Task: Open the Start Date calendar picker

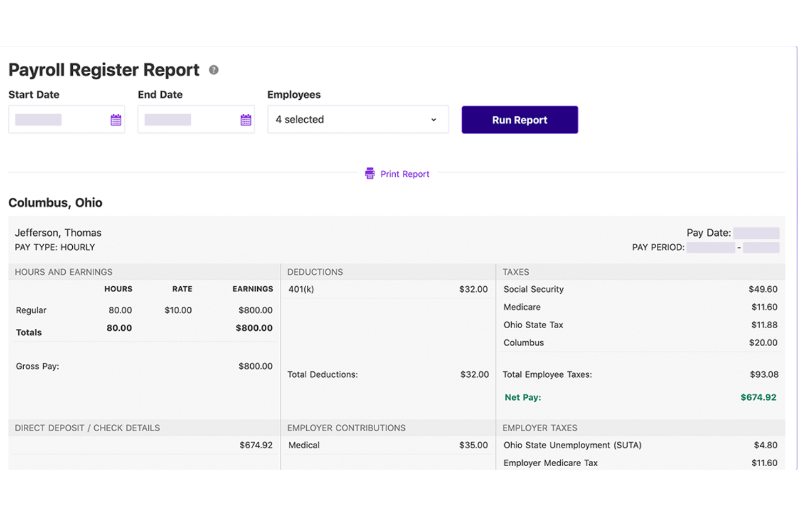Action: pyautogui.click(x=116, y=119)
